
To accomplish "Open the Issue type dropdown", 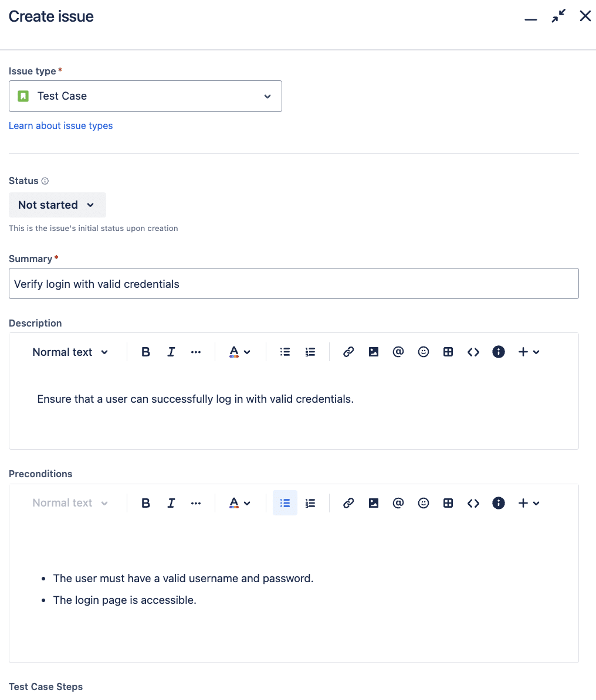I will click(x=145, y=96).
